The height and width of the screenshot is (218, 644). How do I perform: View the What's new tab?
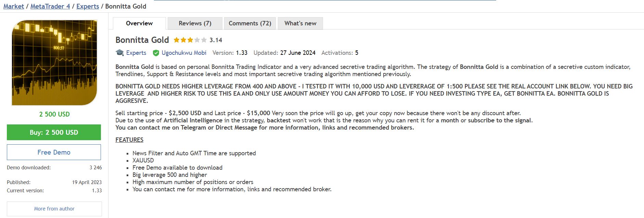coord(300,23)
